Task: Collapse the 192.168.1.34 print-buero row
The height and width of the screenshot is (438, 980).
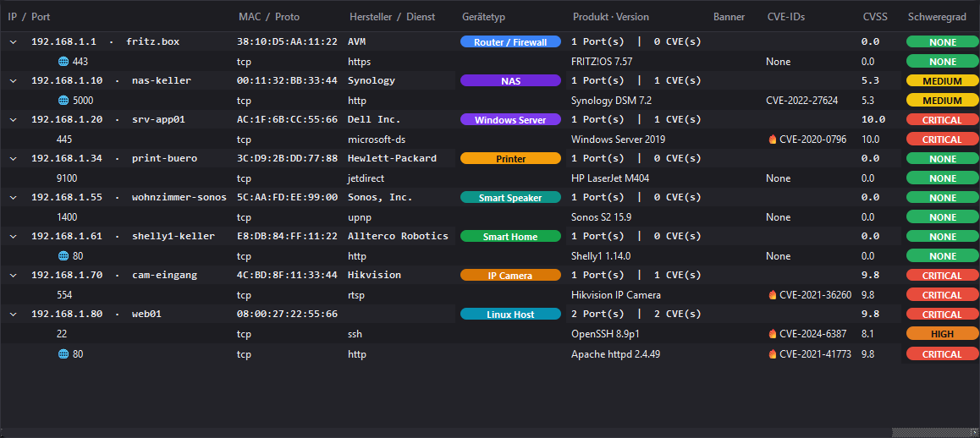Action: click(14, 158)
